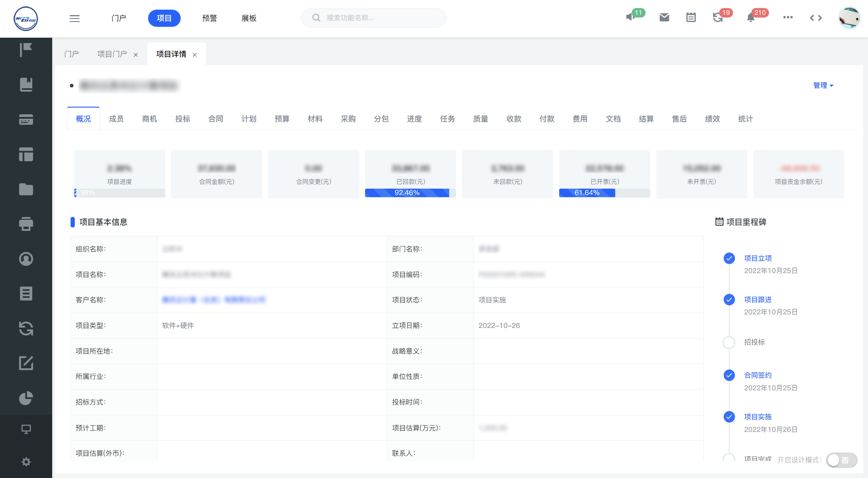Viewport: 868px width, 478px height.
Task: Select 项目 top navigation item
Action: click(164, 18)
